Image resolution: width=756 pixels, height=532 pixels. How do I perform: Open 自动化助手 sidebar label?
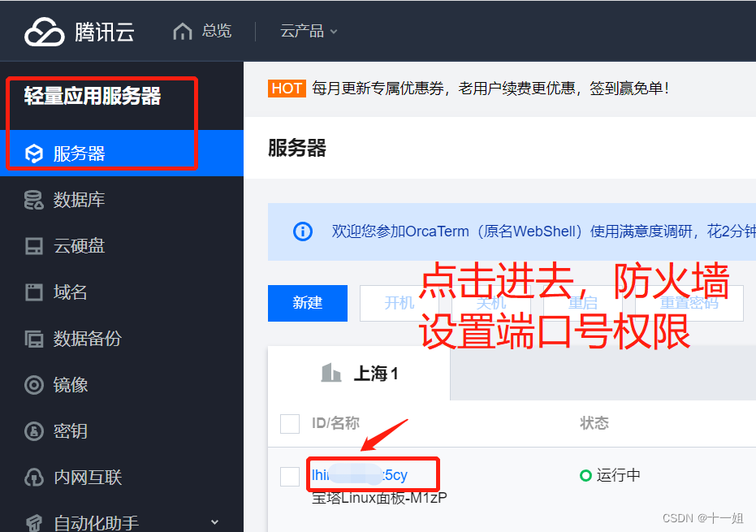click(96, 523)
